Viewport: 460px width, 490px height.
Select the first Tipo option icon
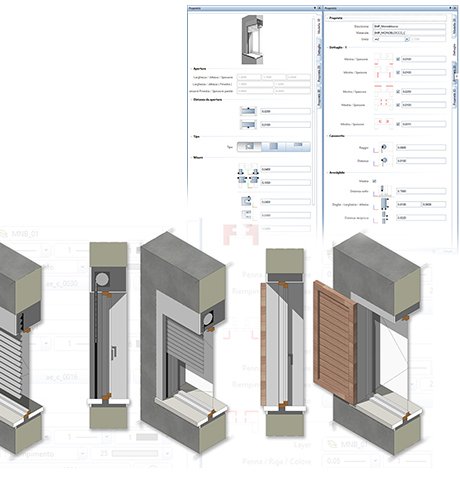pos(249,146)
